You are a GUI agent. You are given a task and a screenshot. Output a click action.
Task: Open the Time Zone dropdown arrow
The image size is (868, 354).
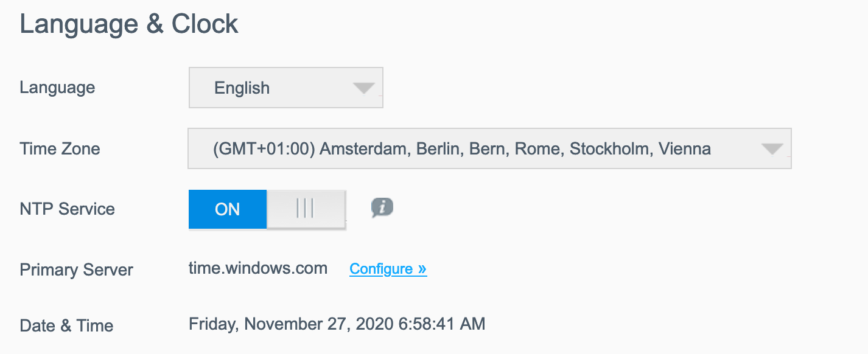pyautogui.click(x=772, y=149)
